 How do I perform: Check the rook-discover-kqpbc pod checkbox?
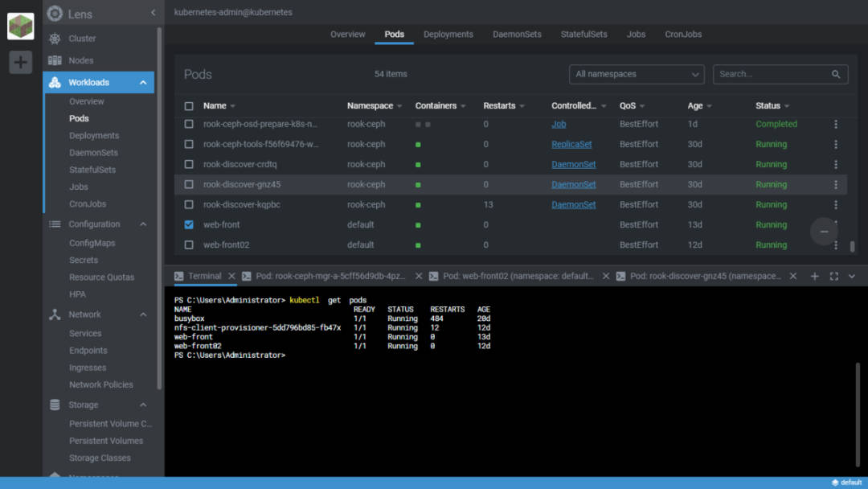[x=189, y=205]
